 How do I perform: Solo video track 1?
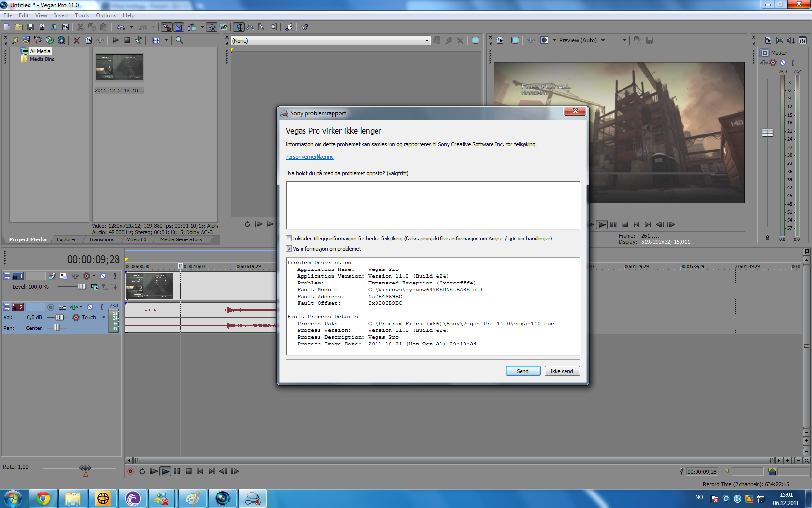[x=115, y=276]
